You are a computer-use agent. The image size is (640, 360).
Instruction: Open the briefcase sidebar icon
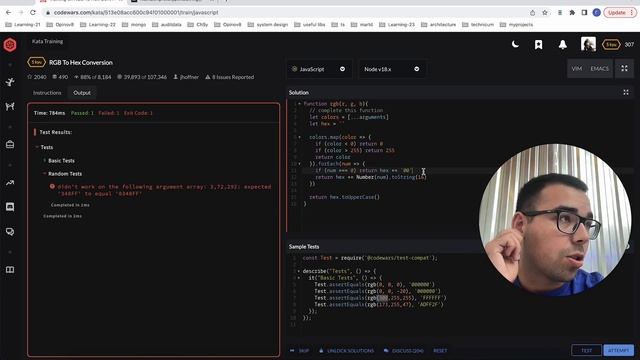tap(10, 144)
